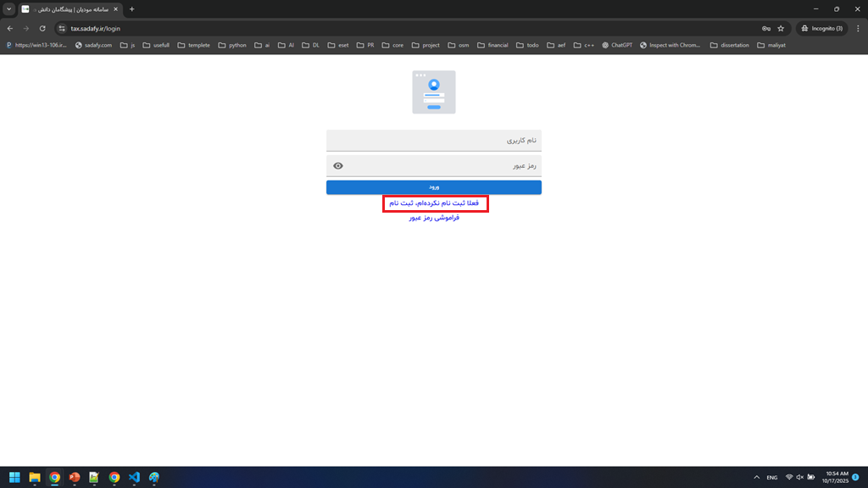
Task: Click the blue ورود login button
Action: click(x=433, y=187)
